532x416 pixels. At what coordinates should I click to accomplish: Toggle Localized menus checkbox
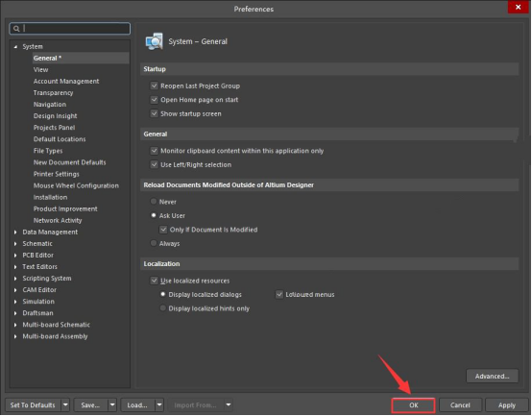click(279, 295)
